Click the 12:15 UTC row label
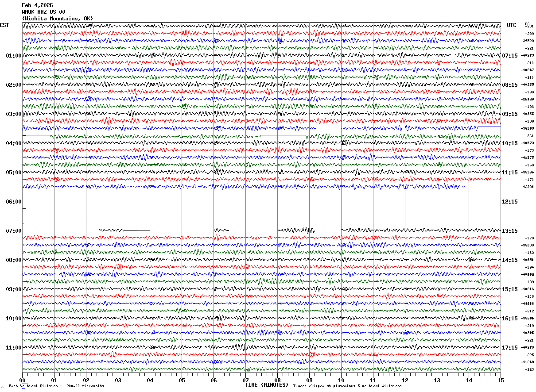 pyautogui.click(x=510, y=202)
